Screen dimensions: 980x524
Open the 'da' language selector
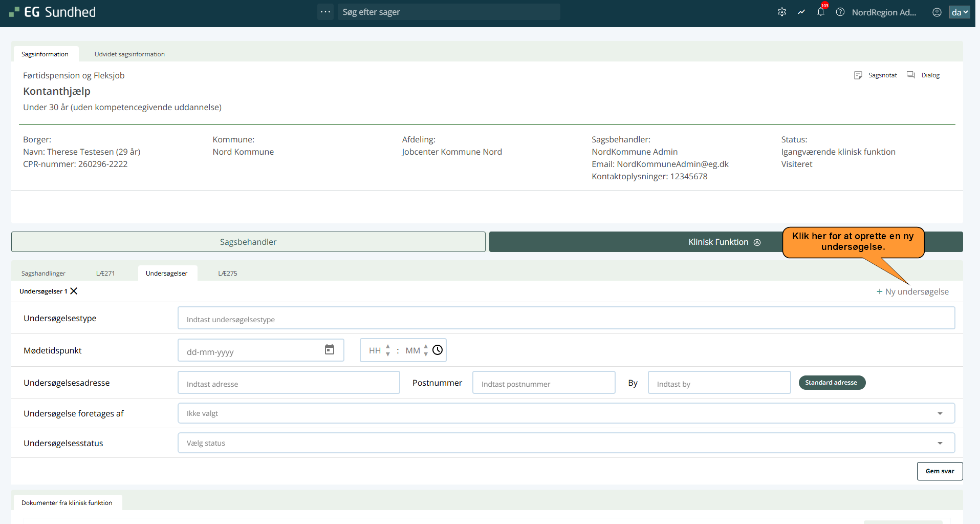pyautogui.click(x=959, y=12)
